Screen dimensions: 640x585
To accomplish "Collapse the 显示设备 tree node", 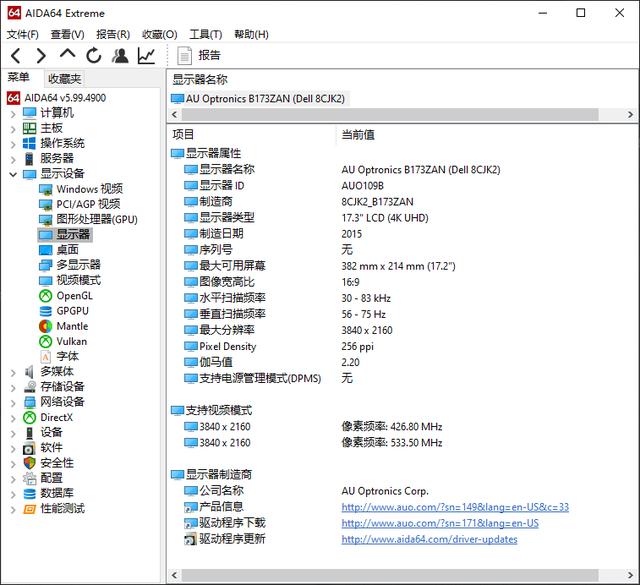I will [13, 174].
